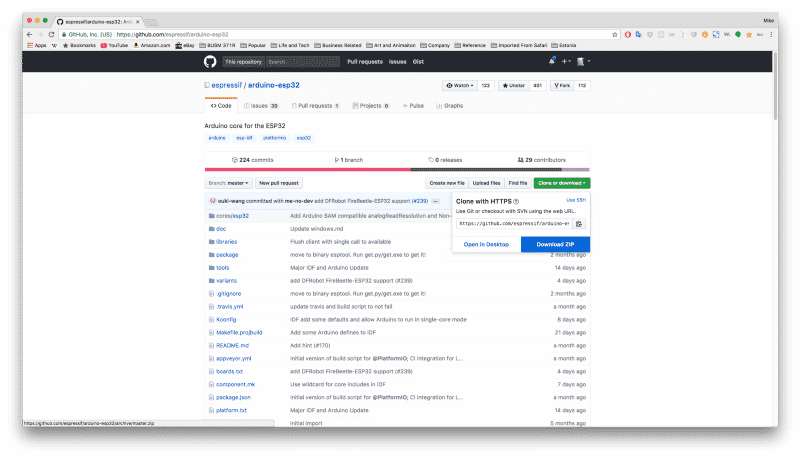Open the user avatar menu
The width and height of the screenshot is (800, 458).
click(x=583, y=62)
